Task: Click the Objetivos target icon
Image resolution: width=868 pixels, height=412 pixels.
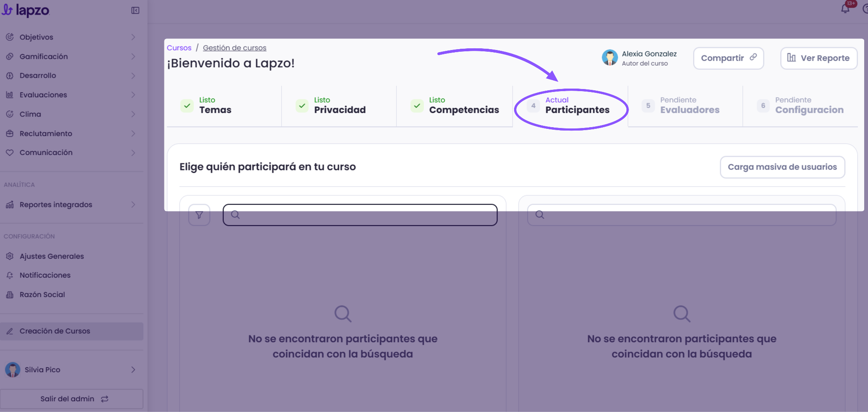Action: [10, 37]
